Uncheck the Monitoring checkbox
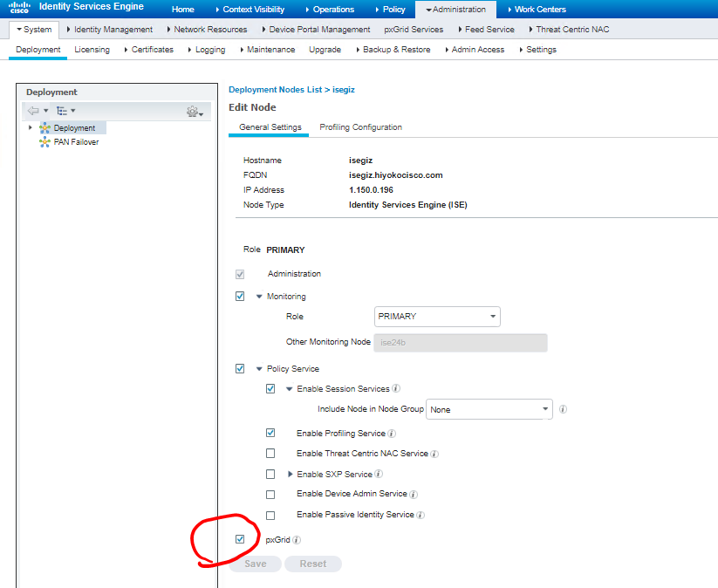 (240, 297)
